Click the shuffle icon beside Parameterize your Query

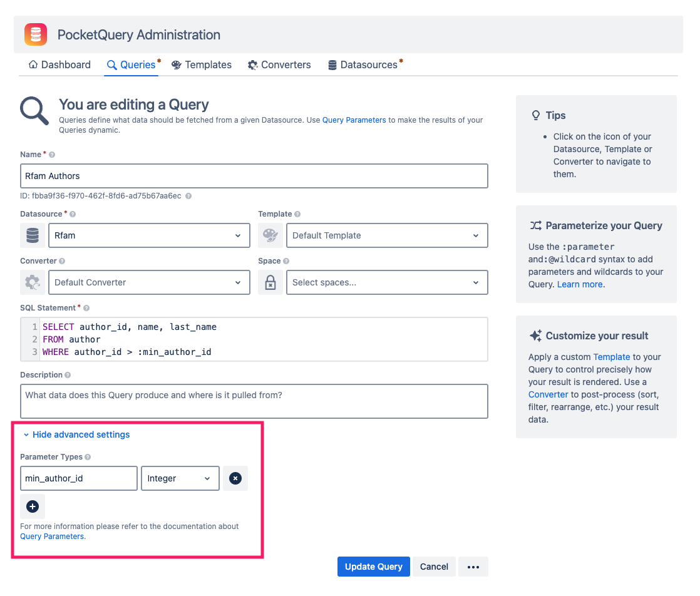pos(536,225)
